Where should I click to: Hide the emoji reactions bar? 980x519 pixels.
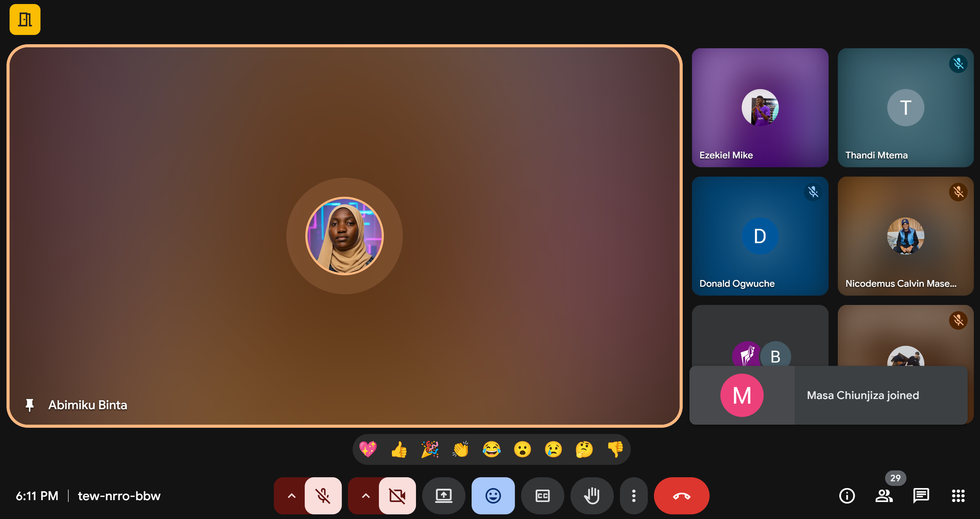coord(493,496)
